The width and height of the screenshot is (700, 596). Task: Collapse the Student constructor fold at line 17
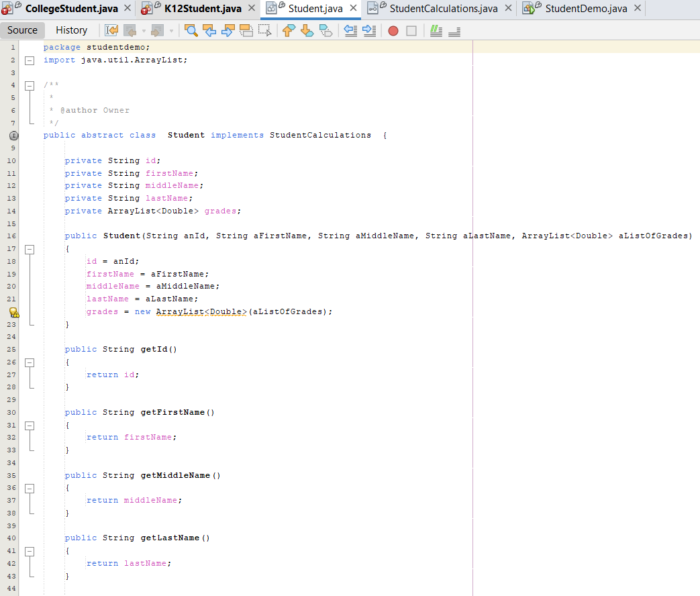tap(30, 249)
